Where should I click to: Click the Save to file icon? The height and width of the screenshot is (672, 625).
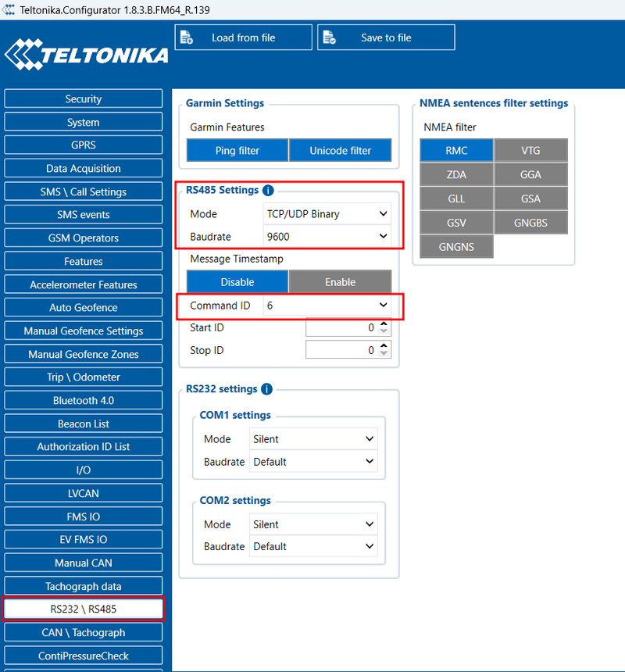point(329,37)
